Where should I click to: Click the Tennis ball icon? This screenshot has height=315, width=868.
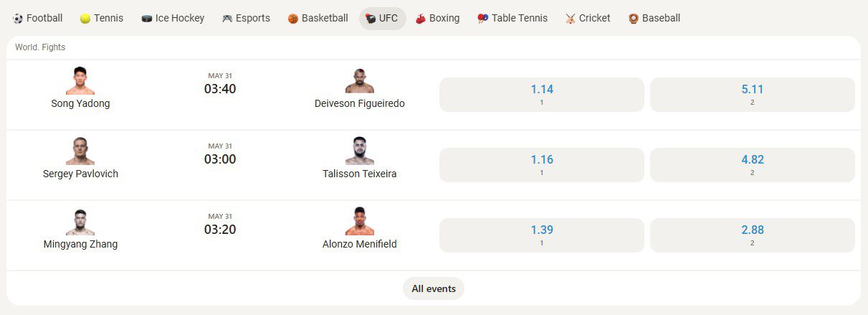[85, 19]
